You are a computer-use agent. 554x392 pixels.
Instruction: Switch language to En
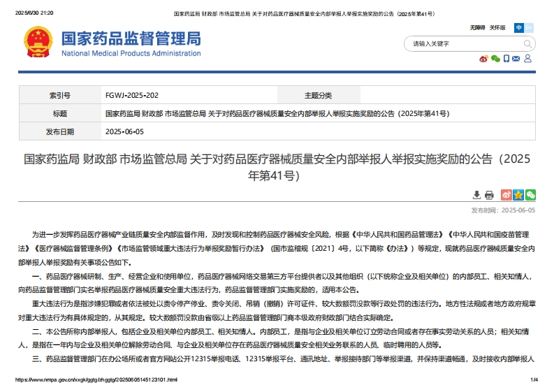click(x=529, y=28)
